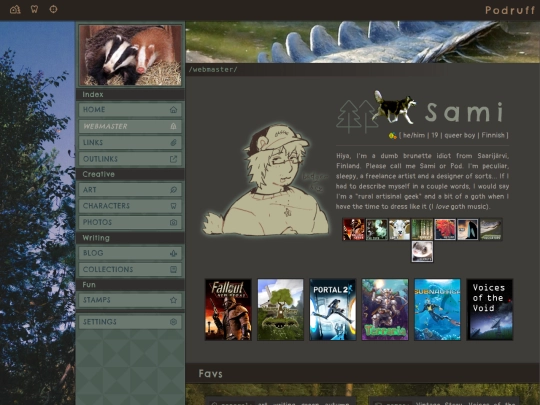The height and width of the screenshot is (405, 540).
Task: Click the red leaf small avatar
Action: (x=445, y=229)
